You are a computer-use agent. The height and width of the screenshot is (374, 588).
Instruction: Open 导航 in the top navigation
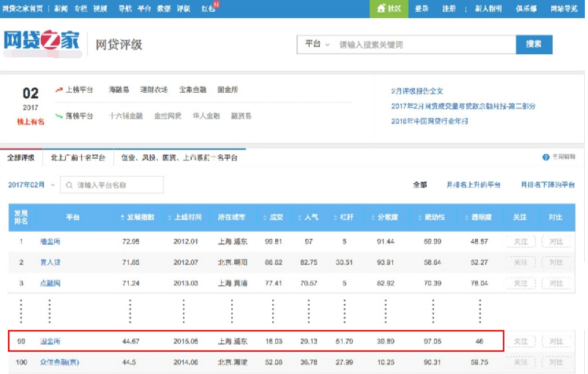pos(125,8)
